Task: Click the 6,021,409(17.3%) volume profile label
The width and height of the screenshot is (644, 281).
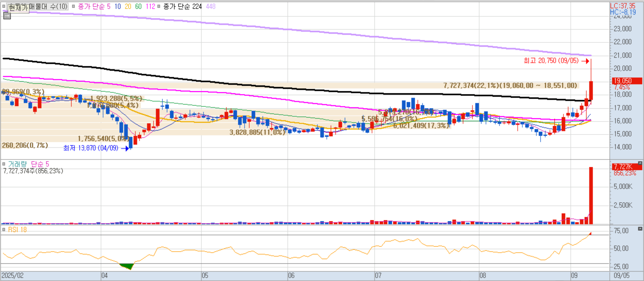Action: tap(421, 125)
